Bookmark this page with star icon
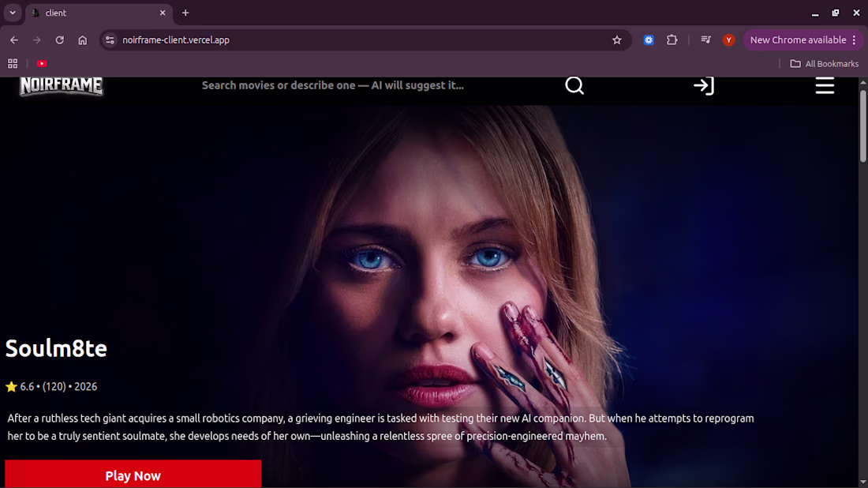 [x=617, y=40]
